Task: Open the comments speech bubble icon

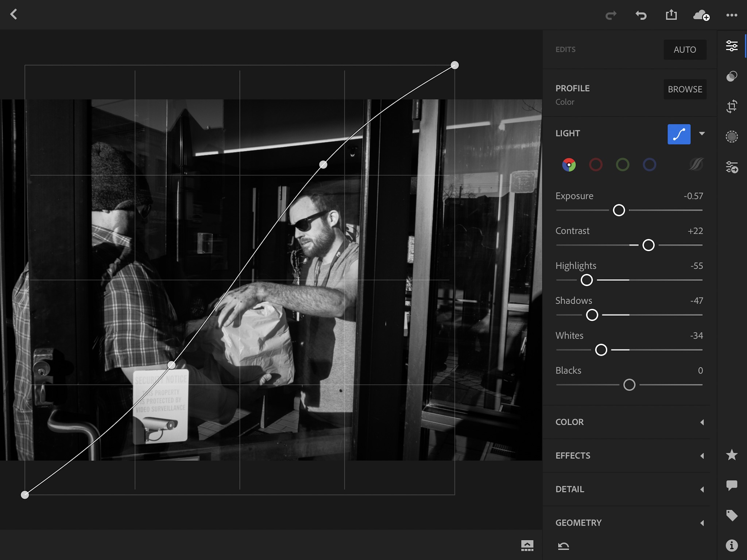Action: pyautogui.click(x=732, y=485)
